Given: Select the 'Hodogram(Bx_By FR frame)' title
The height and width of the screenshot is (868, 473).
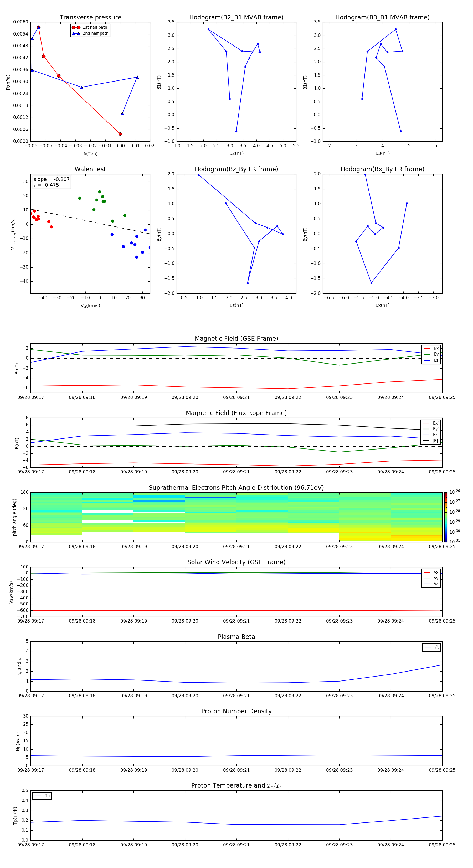Looking at the screenshot, I should [382, 169].
